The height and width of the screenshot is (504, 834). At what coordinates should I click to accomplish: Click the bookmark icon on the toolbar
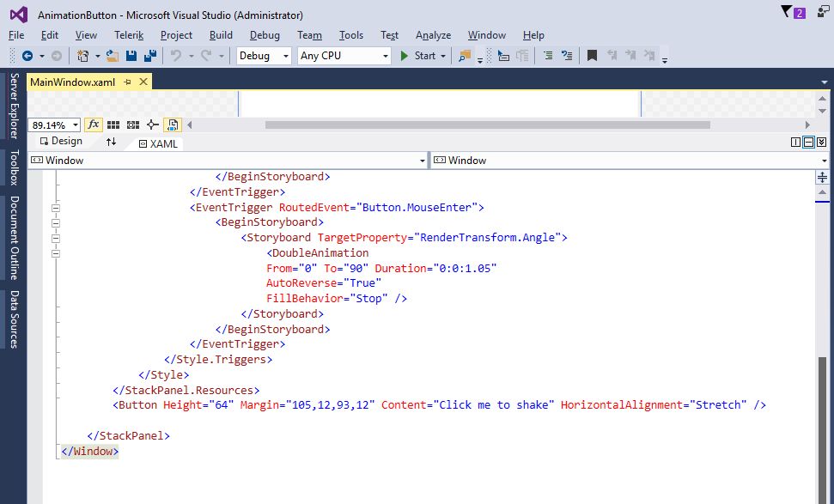[592, 56]
